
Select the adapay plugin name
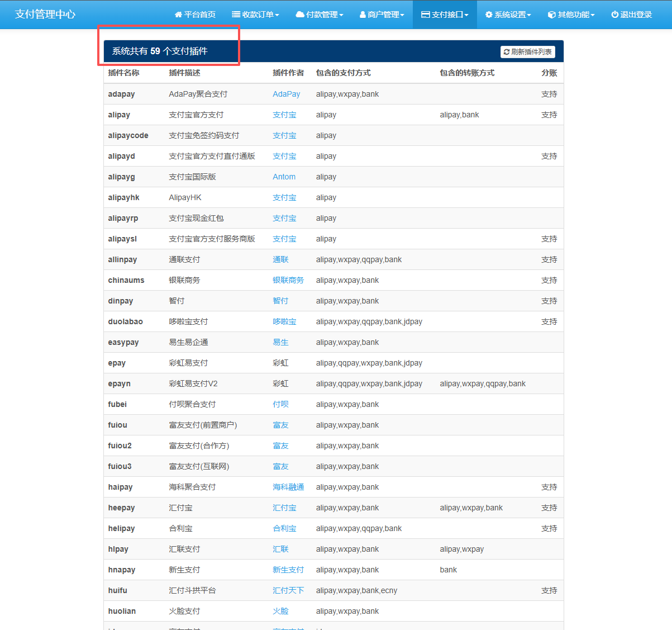click(121, 94)
